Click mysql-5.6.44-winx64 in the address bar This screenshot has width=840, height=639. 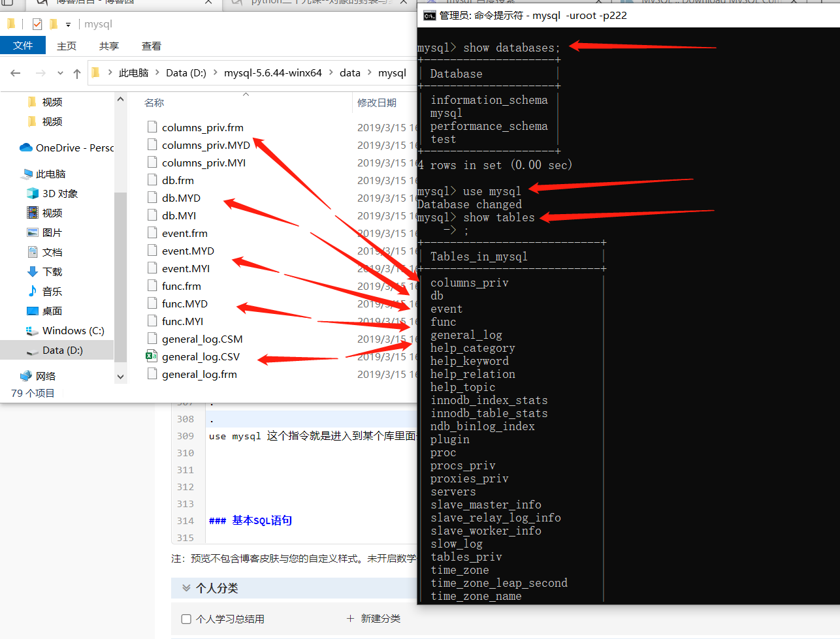[x=273, y=73]
